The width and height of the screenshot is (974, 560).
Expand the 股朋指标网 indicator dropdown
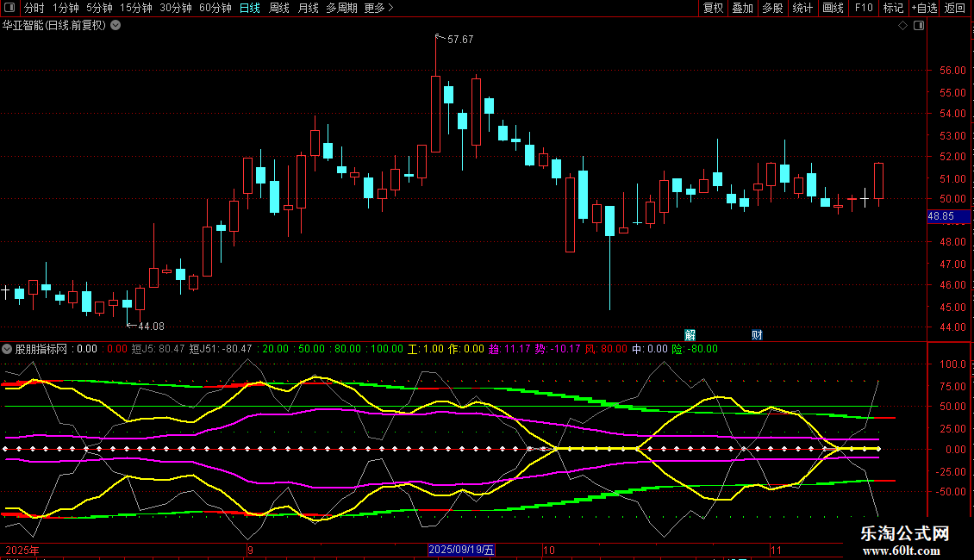tap(8, 349)
